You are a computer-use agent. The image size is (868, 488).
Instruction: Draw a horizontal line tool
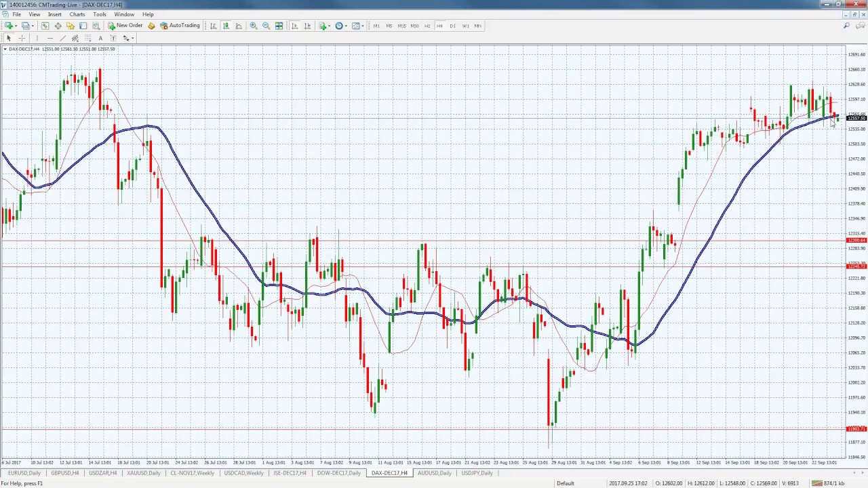coord(50,38)
